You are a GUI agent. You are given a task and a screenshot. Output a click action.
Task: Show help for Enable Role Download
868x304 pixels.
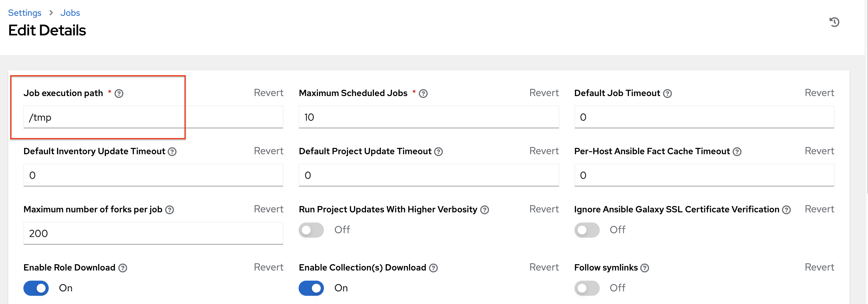pos(123,268)
